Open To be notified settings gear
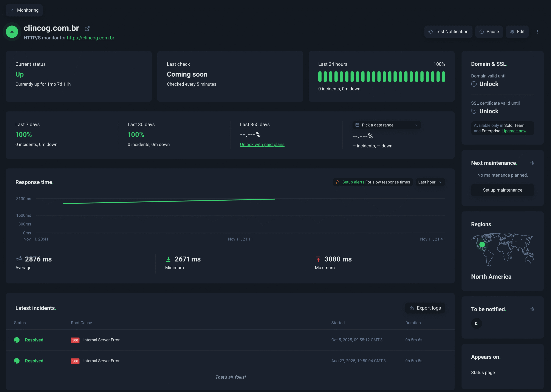The height and width of the screenshot is (392, 551). point(532,309)
